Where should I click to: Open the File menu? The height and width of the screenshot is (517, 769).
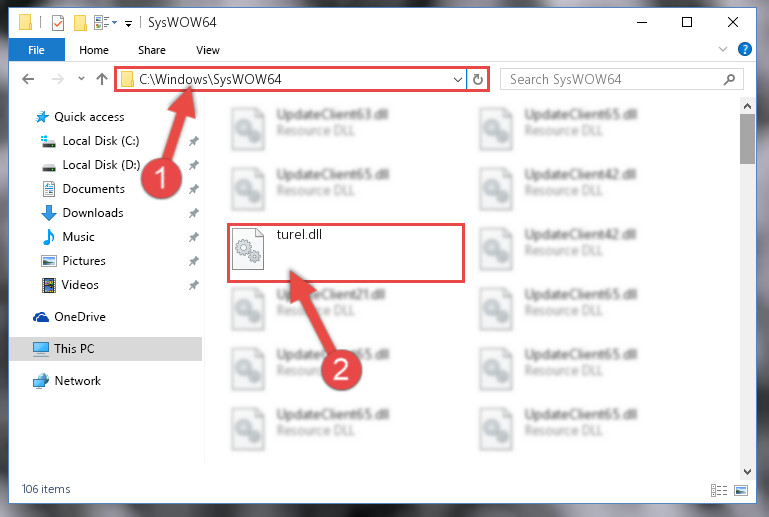point(36,50)
